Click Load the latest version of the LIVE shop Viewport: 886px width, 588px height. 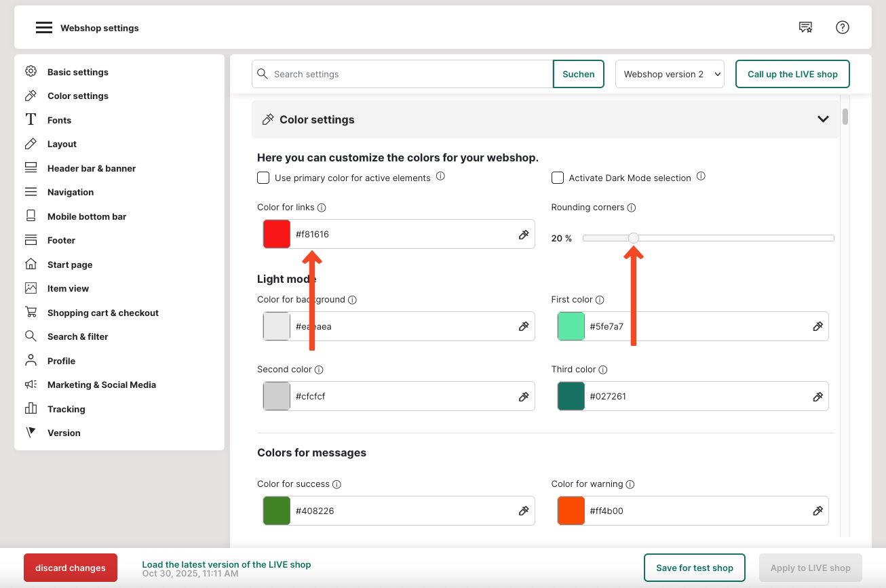coord(226,564)
